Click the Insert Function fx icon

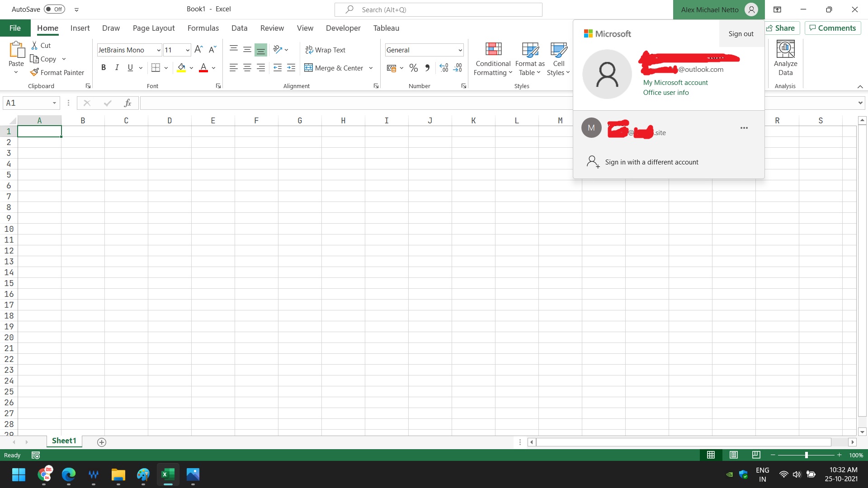(x=127, y=103)
